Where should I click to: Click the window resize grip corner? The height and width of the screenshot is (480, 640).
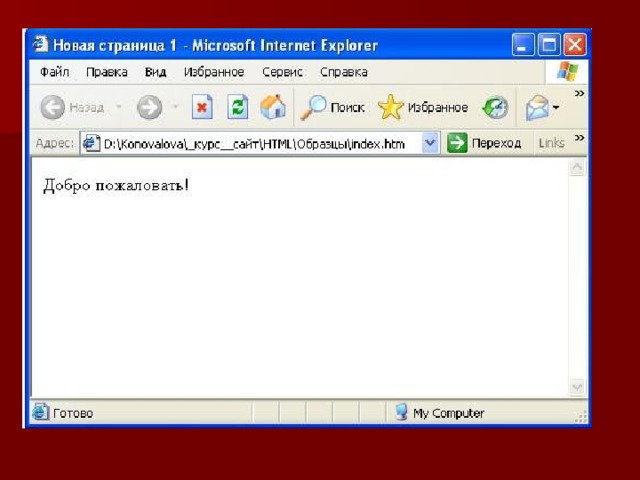[x=581, y=416]
